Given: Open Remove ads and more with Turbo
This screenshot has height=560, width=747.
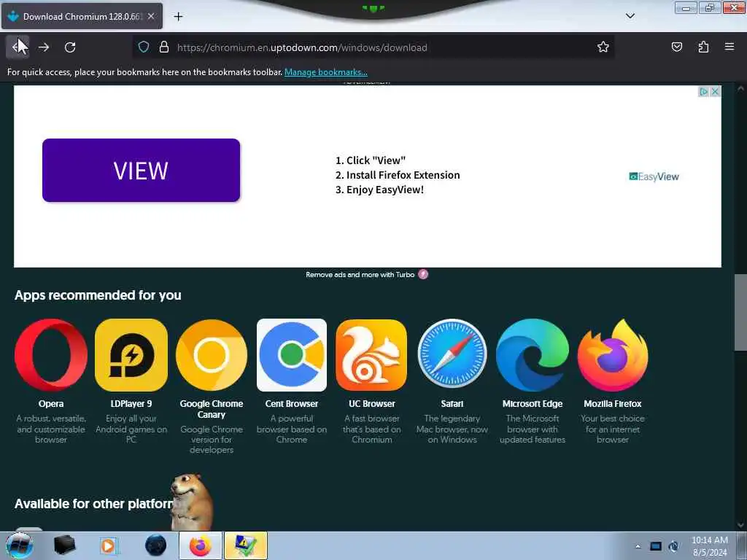Looking at the screenshot, I should 360,275.
